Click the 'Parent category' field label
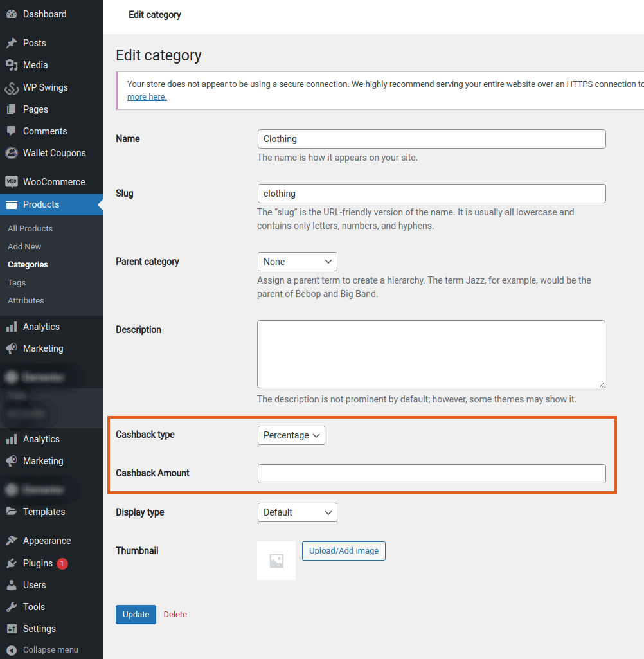Image resolution: width=644 pixels, height=659 pixels. 147,262
